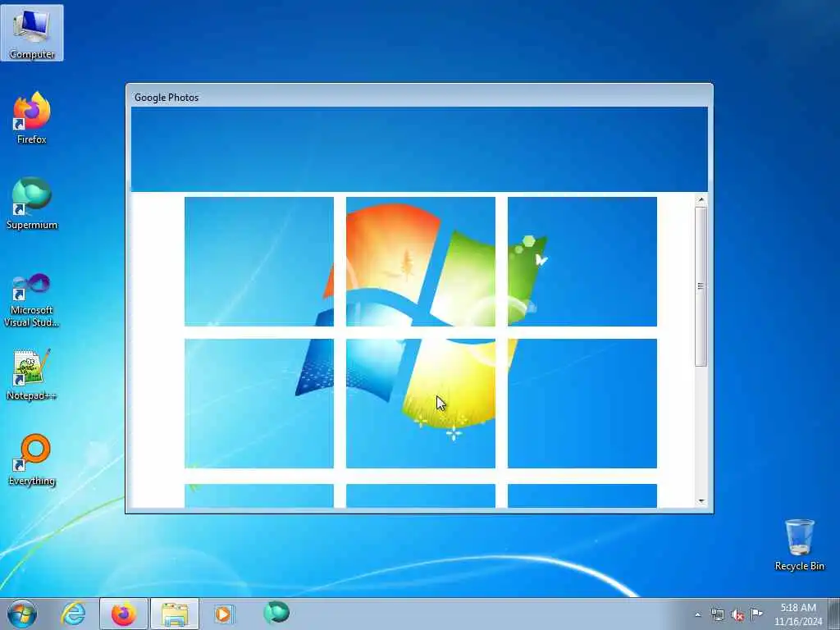Open the Action Center flag icon

[756, 614]
